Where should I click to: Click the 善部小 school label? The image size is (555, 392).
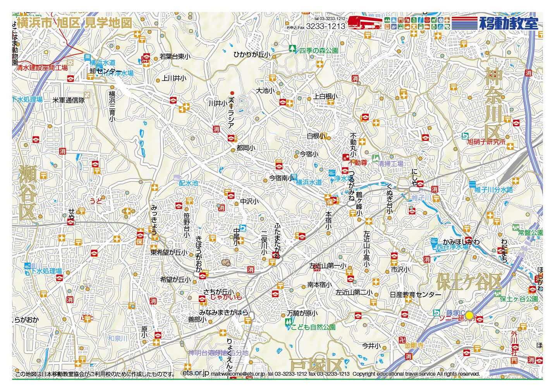tap(197, 320)
